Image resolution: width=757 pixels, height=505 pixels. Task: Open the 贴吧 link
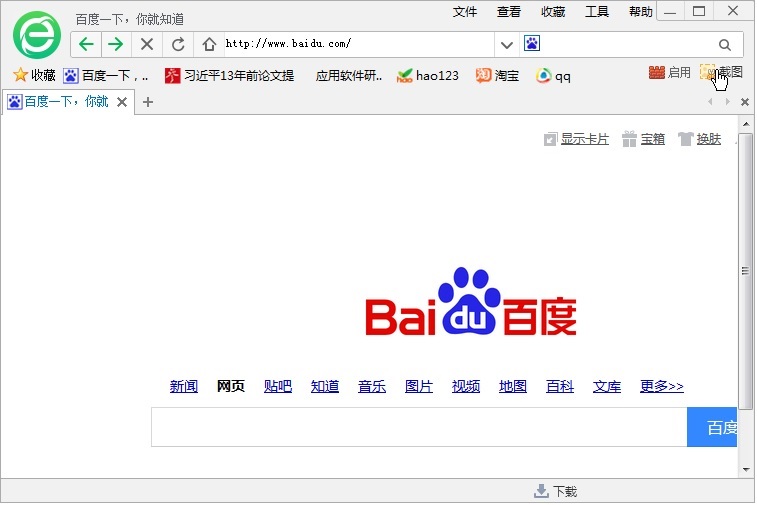coord(278,386)
